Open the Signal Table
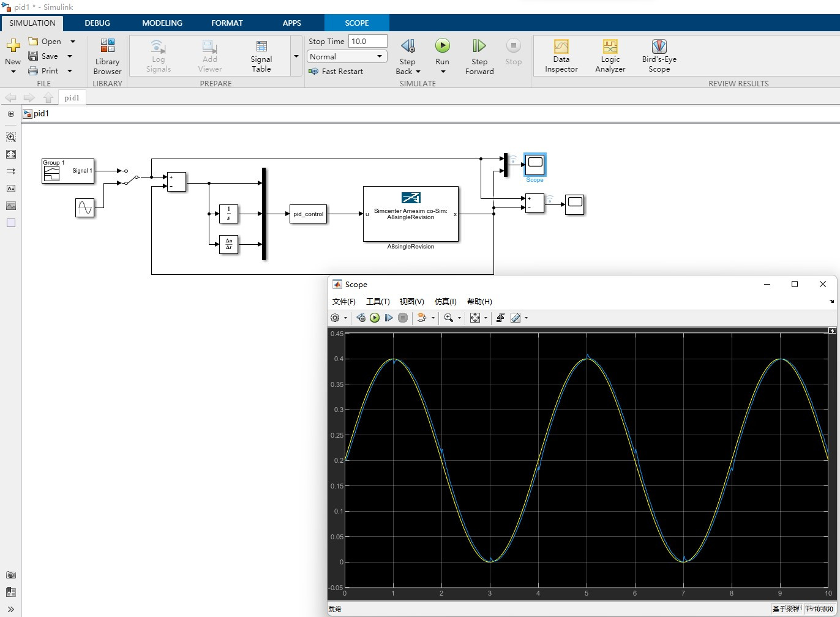Screen dimensions: 840x617 (x=261, y=55)
